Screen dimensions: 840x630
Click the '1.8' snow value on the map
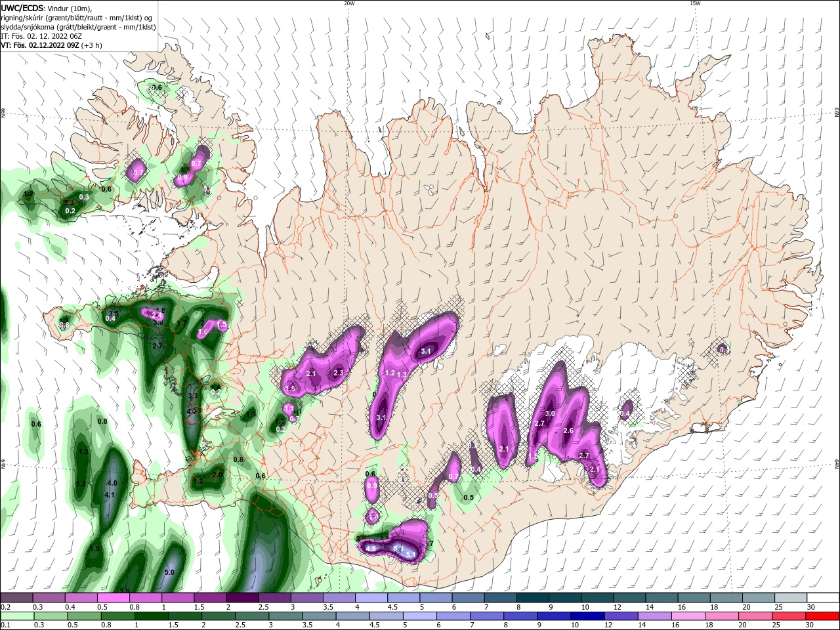tap(291, 388)
